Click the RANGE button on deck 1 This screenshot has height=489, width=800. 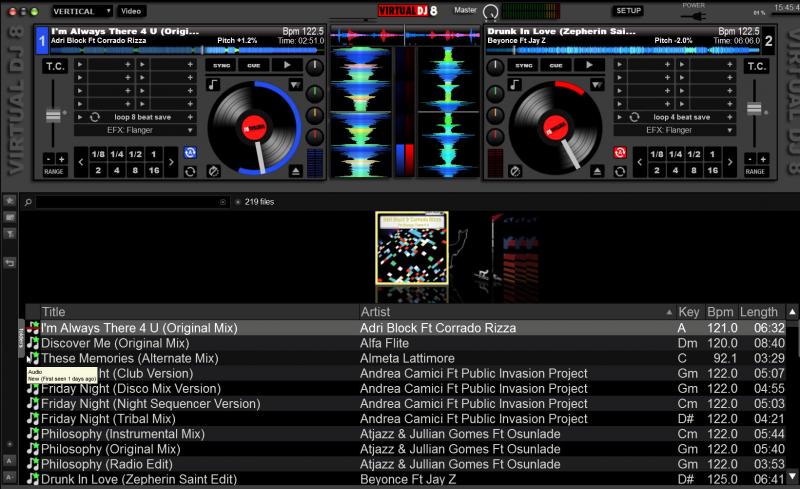pos(54,172)
